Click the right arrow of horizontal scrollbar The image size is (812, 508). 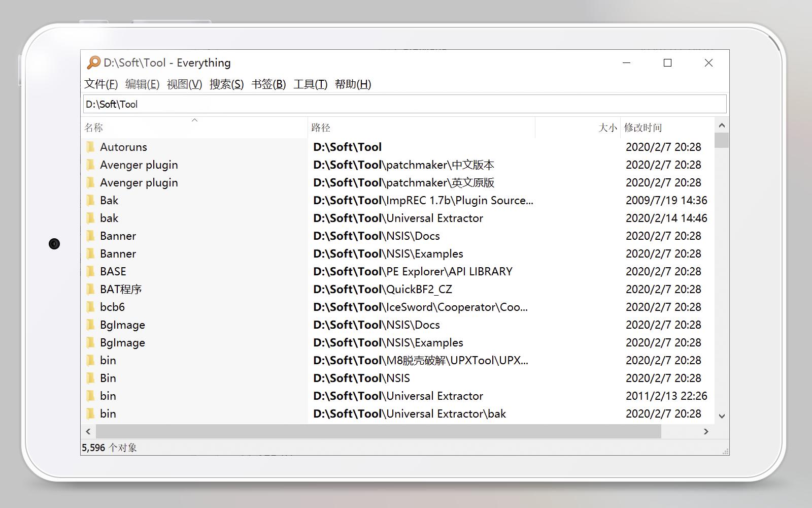click(706, 431)
